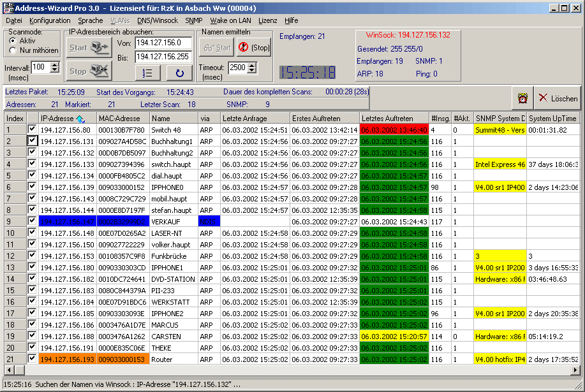585x392 pixels.
Task: Open the Sprache menu
Action: (91, 20)
